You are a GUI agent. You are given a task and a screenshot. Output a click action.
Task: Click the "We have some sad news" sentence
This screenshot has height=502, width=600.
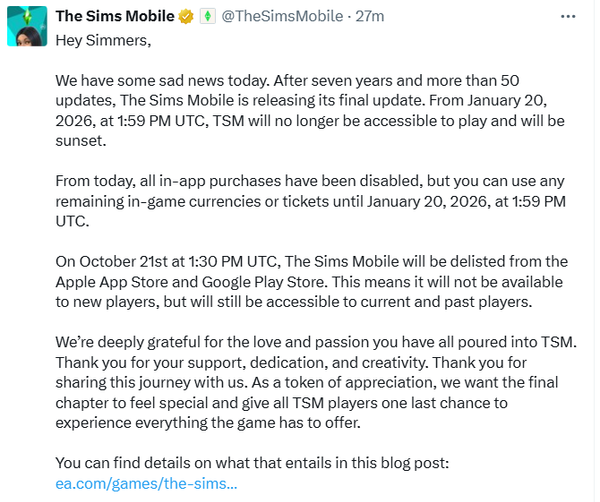[160, 81]
